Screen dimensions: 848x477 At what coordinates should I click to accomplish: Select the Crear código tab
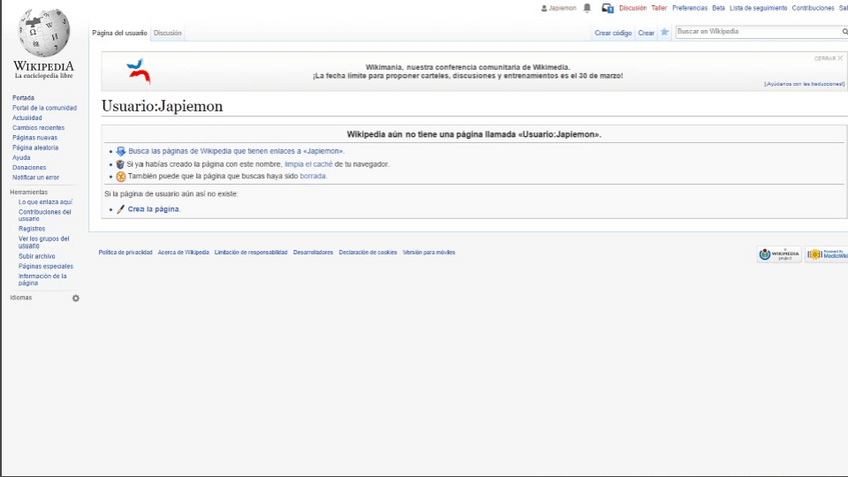click(x=613, y=33)
